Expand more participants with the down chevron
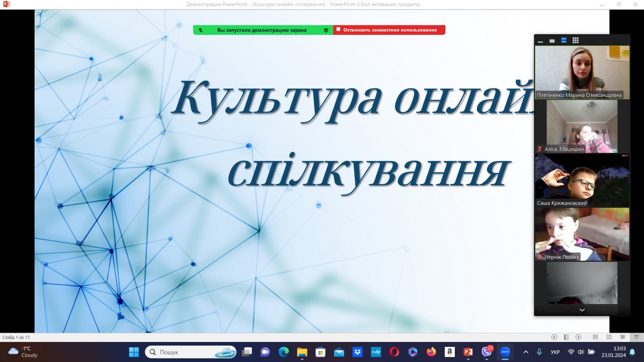 [x=582, y=310]
